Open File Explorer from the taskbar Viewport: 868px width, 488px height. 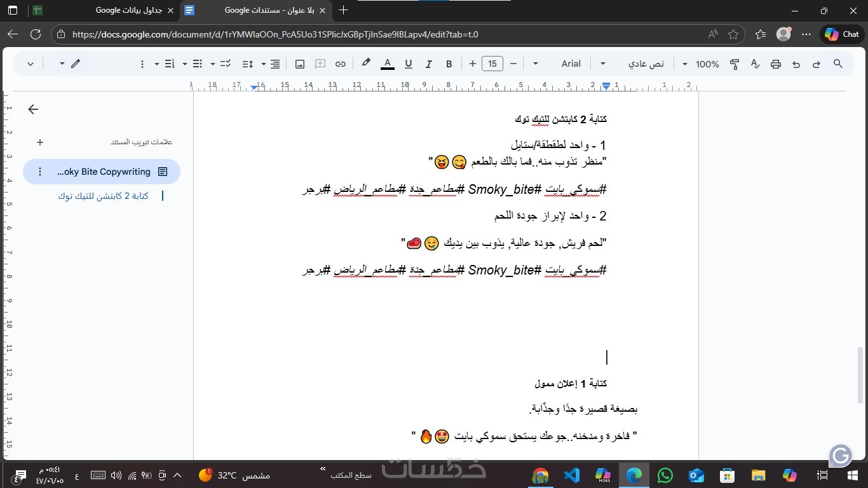pyautogui.click(x=759, y=475)
